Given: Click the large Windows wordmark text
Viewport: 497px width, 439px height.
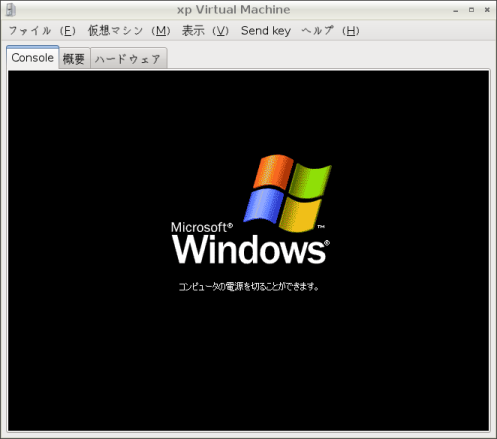Looking at the screenshot, I should tap(250, 249).
